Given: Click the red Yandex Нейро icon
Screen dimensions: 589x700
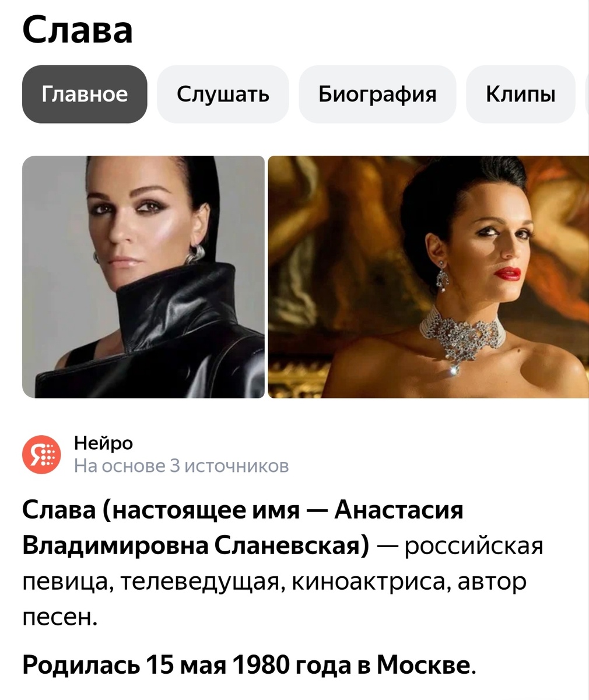Looking at the screenshot, I should point(42,455).
